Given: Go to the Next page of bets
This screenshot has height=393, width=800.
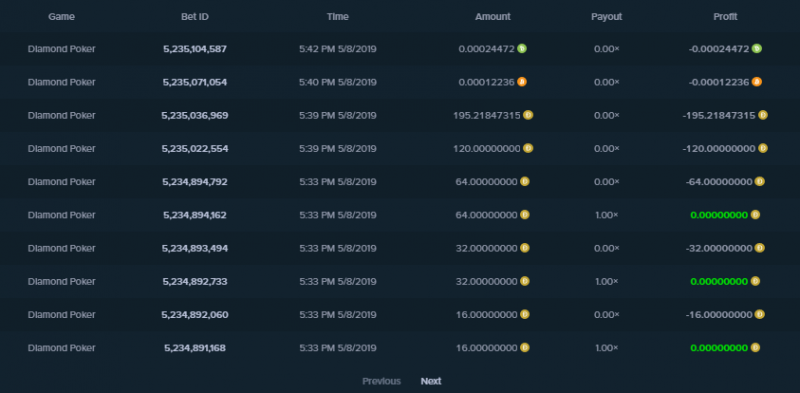Looking at the screenshot, I should tap(431, 381).
